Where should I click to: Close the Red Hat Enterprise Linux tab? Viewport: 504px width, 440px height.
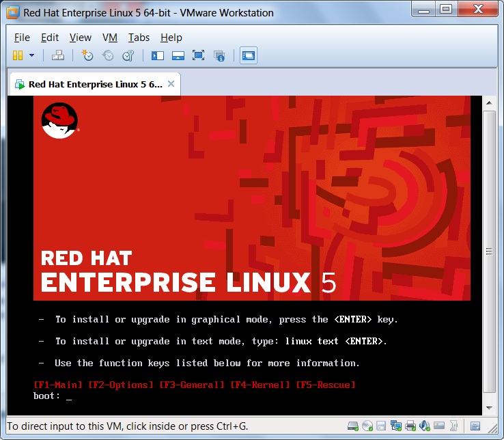pos(171,84)
